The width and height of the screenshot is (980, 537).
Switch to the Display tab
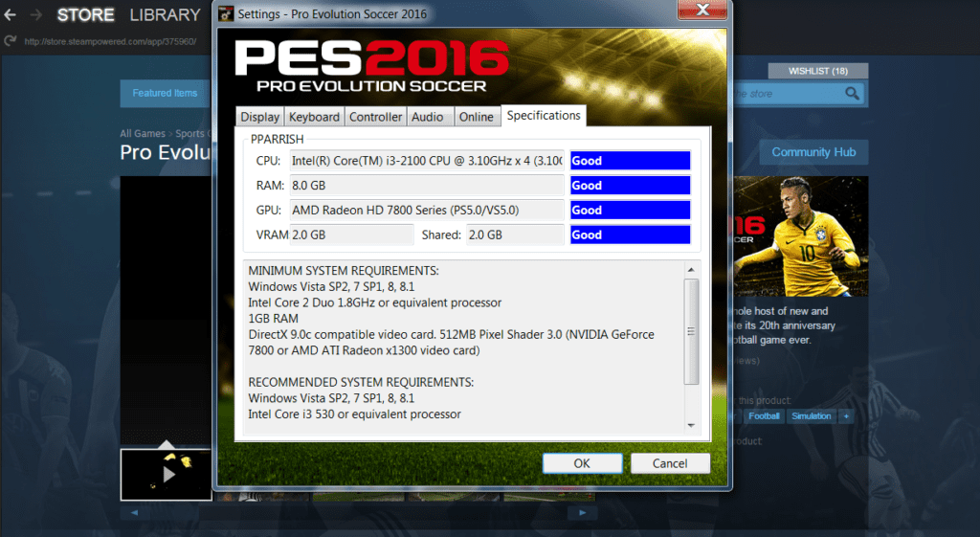(x=259, y=117)
